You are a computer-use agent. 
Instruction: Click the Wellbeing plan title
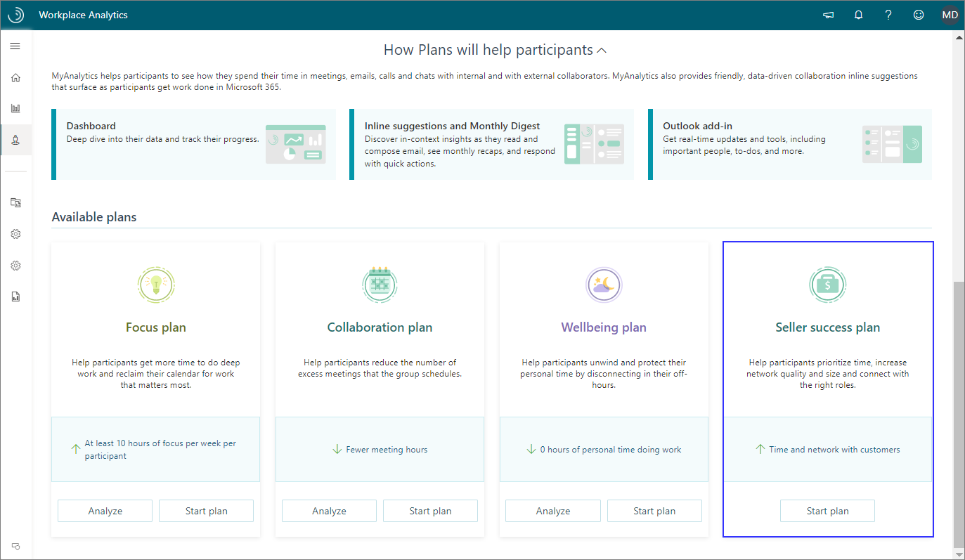point(604,327)
